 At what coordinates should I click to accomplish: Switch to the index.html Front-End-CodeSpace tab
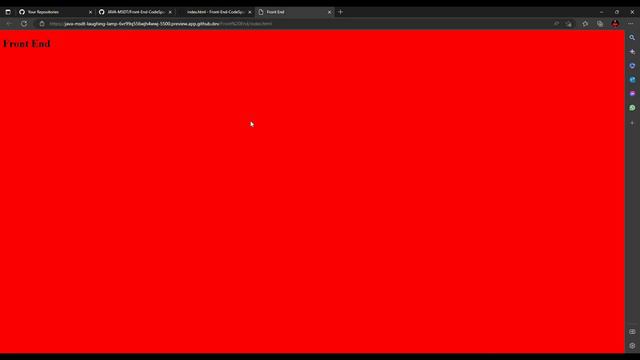coord(215,12)
